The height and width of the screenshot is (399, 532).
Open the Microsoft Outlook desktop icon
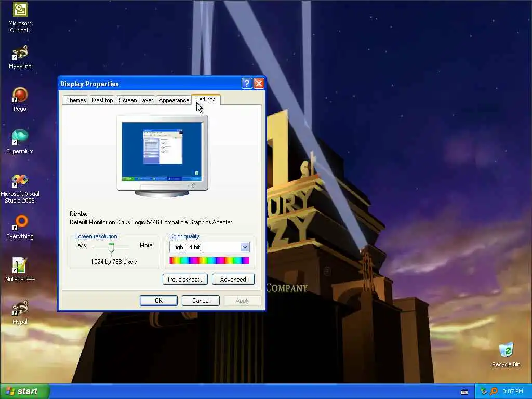pyautogui.click(x=20, y=17)
